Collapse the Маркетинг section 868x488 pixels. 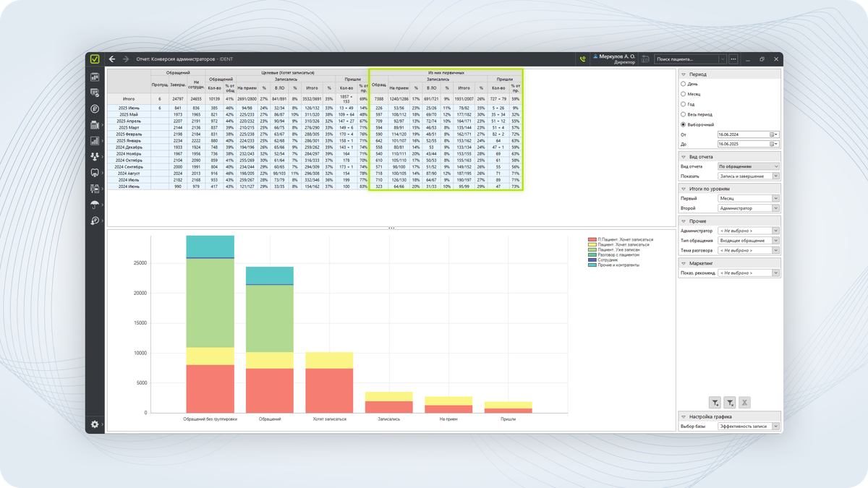click(x=684, y=264)
